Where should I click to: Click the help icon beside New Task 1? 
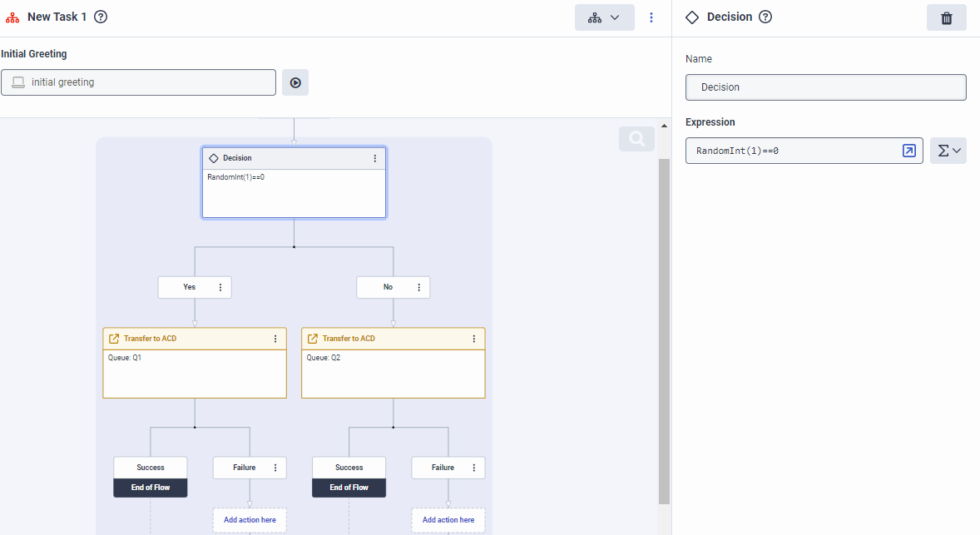click(101, 17)
